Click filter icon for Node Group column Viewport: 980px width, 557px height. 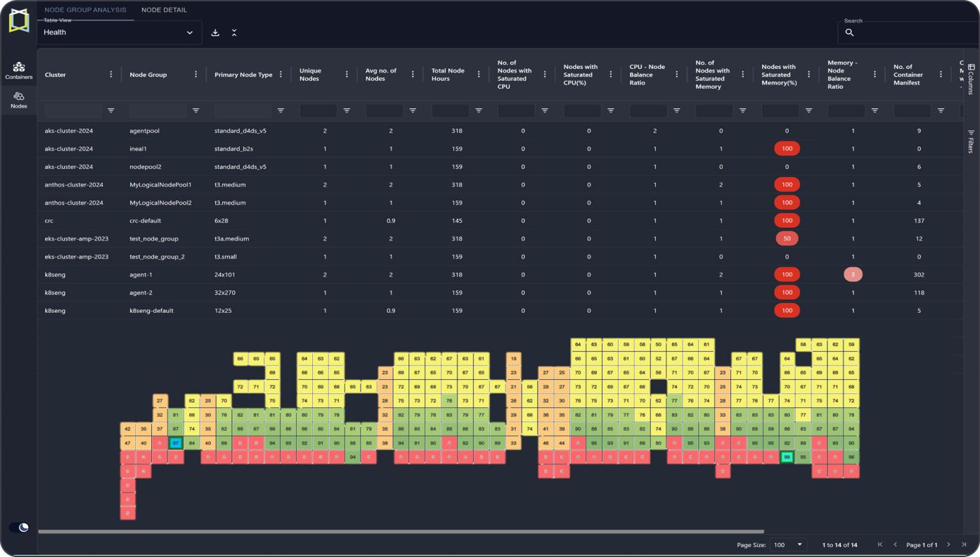(x=196, y=110)
